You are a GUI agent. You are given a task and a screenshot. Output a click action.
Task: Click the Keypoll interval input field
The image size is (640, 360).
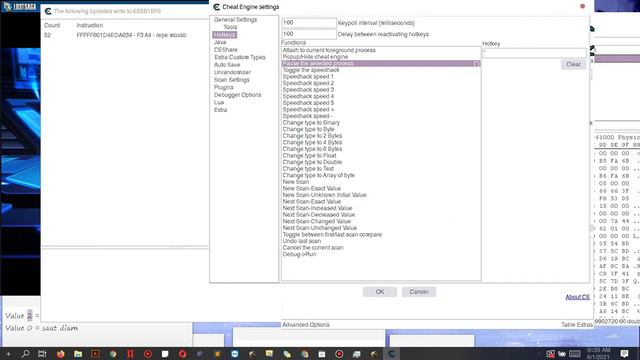[309, 23]
